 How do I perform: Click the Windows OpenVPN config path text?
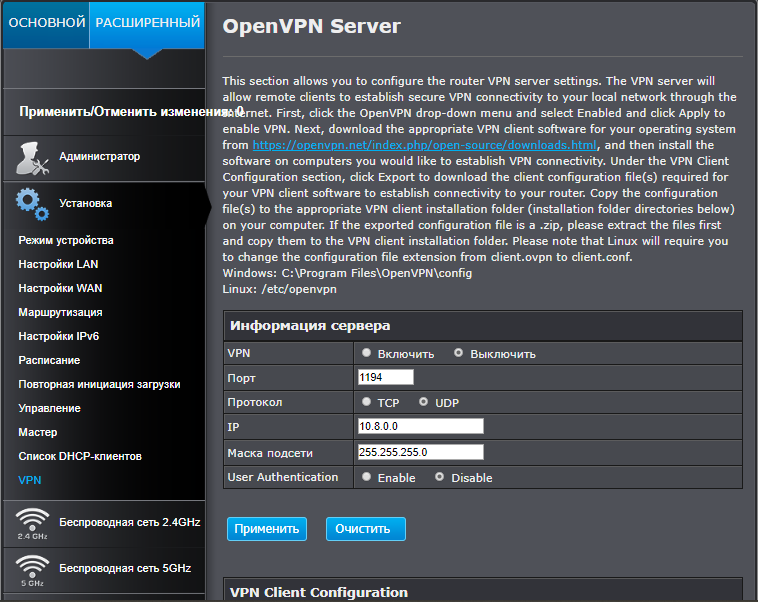[x=347, y=273]
